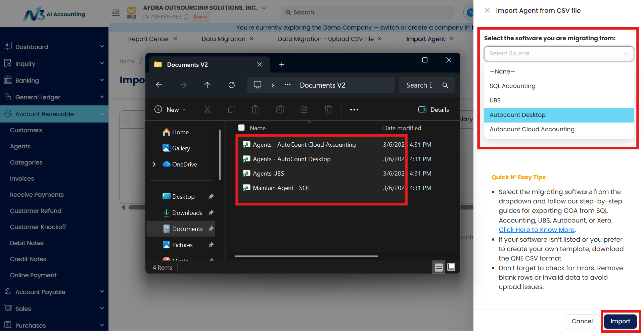The width and height of the screenshot is (644, 333).
Task: Open Downloads in Explorer navigation pane
Action: pyautogui.click(x=187, y=213)
